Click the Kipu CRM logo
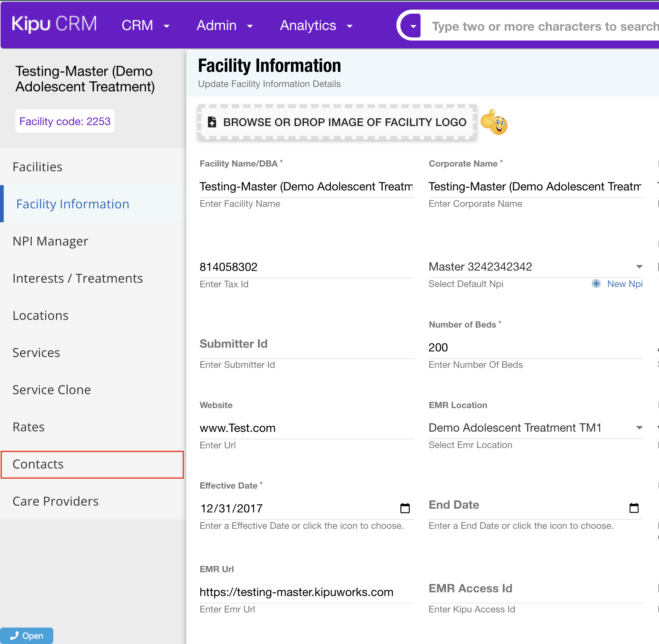Viewport: 659px width, 644px height. click(54, 24)
